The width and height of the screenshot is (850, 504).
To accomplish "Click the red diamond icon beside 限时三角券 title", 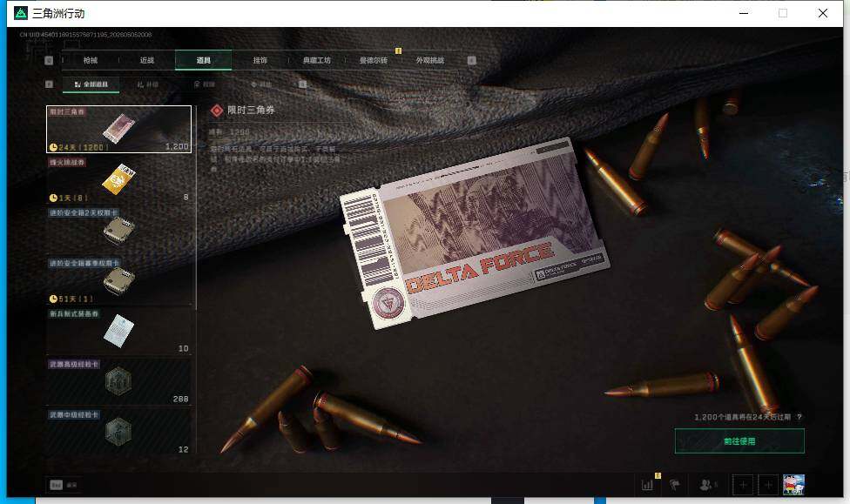I will pyautogui.click(x=217, y=111).
